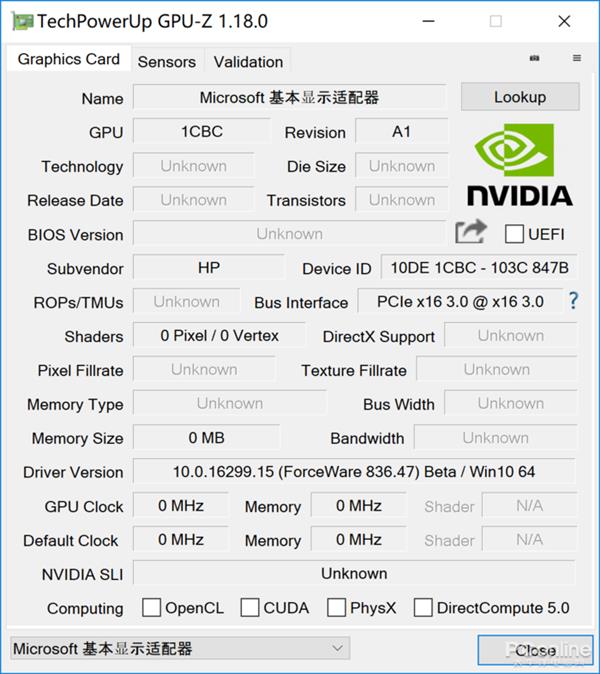This screenshot has width=600, height=674.
Task: Click the Pixel Fillrate field
Action: 204,370
